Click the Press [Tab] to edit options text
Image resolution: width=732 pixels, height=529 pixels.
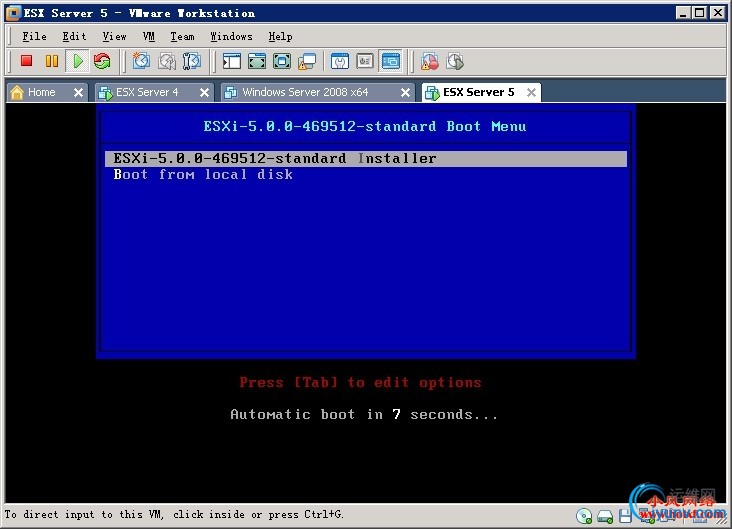360,382
